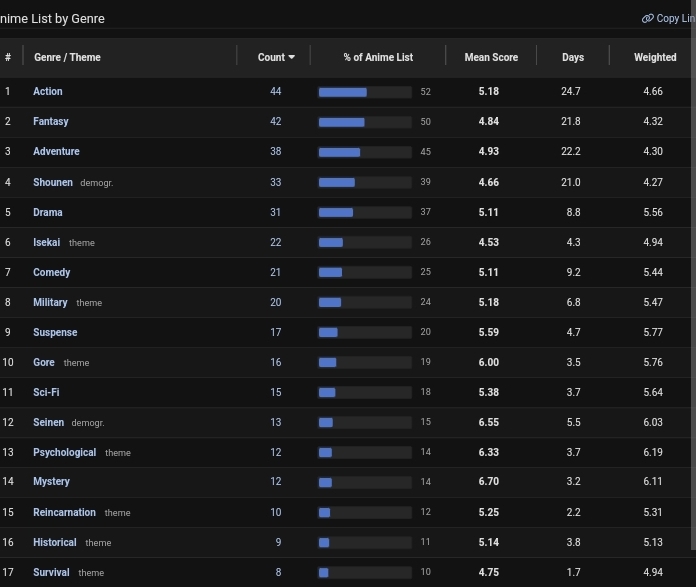Click count 31 for Drama row
The width and height of the screenshot is (696, 587).
[275, 212]
